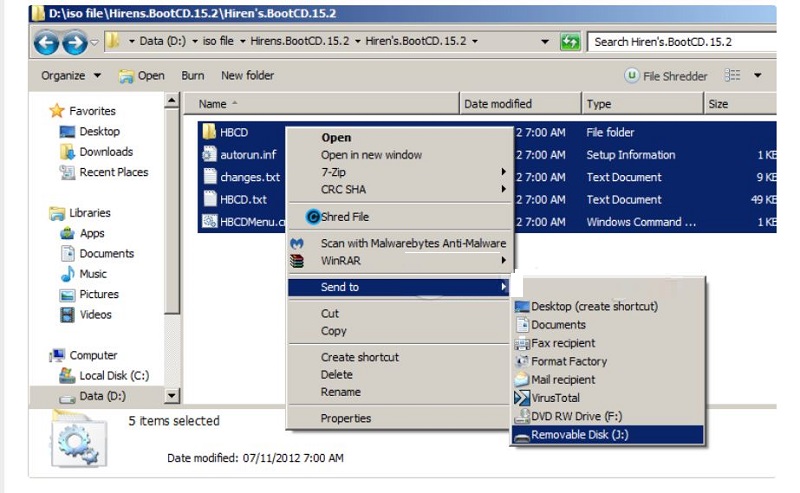
Task: Click the sidebar scroll down arrow
Action: (x=172, y=396)
